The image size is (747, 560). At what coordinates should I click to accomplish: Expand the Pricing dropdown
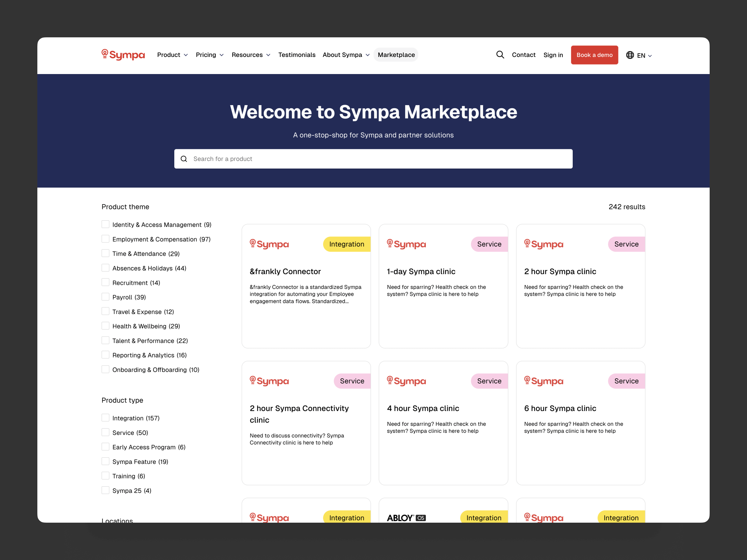point(210,55)
